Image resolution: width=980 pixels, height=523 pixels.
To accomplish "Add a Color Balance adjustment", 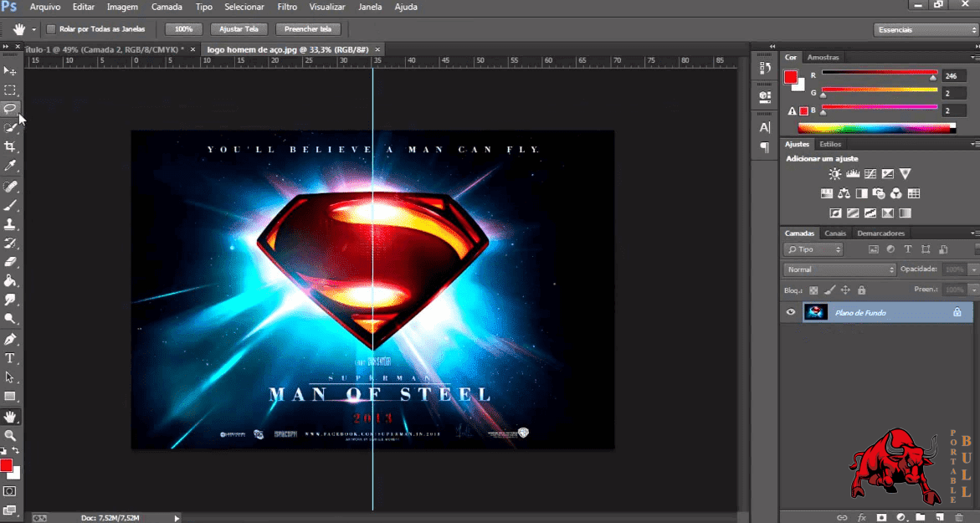I will pos(844,193).
